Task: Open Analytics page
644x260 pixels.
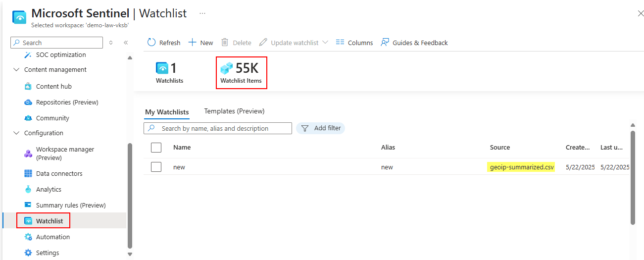Action: (x=49, y=189)
